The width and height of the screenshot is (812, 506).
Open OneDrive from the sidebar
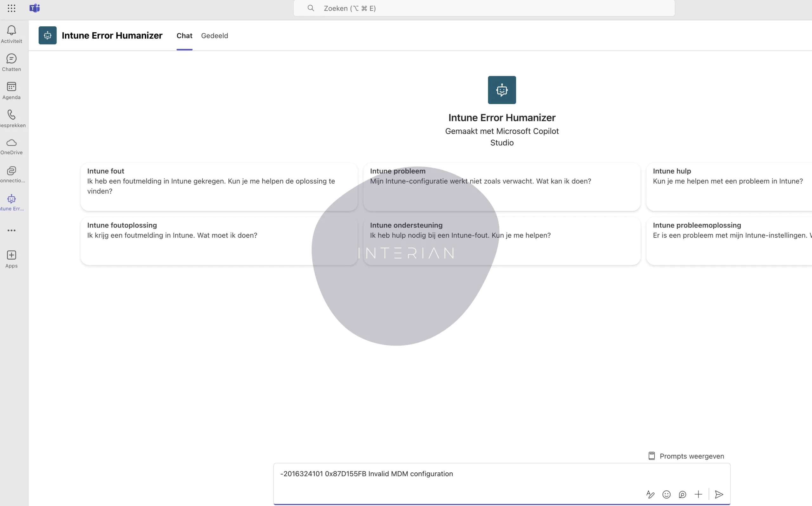point(11,146)
